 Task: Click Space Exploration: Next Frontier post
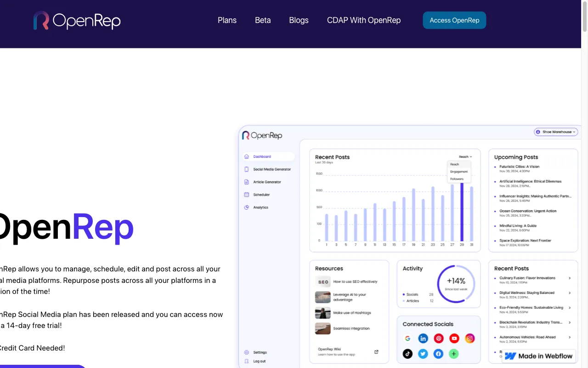525,240
